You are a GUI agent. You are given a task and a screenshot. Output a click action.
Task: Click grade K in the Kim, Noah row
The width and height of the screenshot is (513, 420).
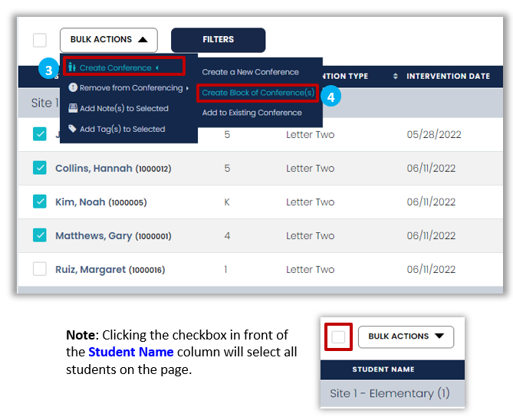[x=227, y=202]
